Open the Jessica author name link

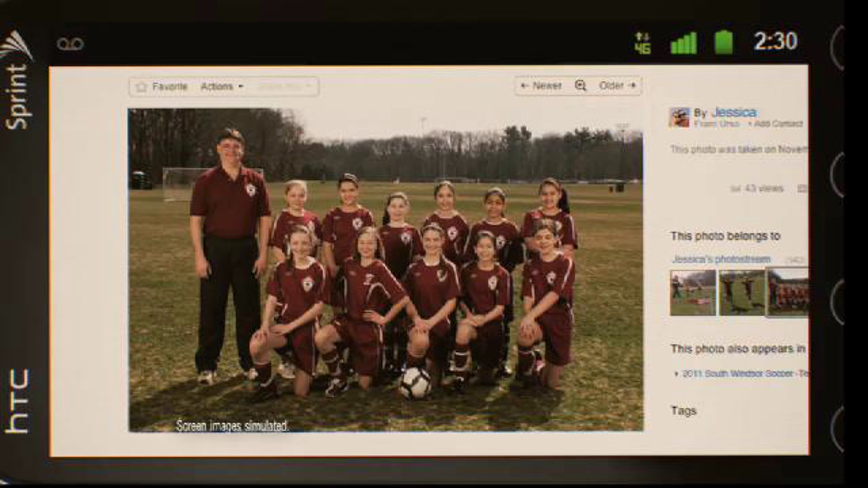[734, 112]
